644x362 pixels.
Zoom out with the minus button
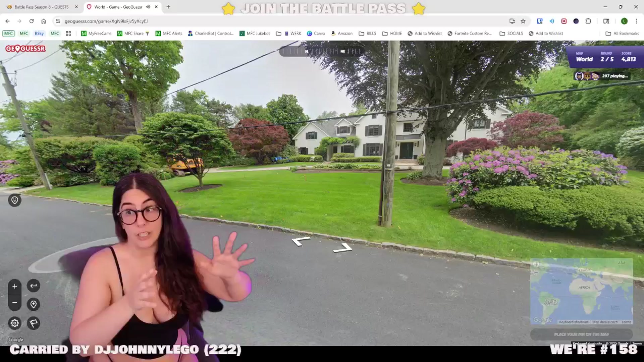click(x=15, y=302)
